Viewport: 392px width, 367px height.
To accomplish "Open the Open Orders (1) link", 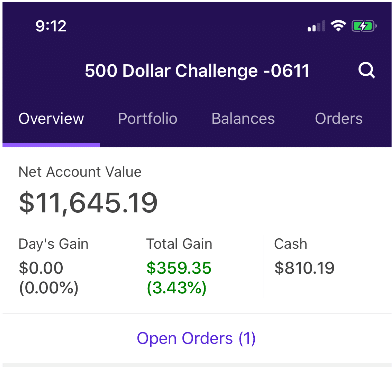I will [x=196, y=339].
